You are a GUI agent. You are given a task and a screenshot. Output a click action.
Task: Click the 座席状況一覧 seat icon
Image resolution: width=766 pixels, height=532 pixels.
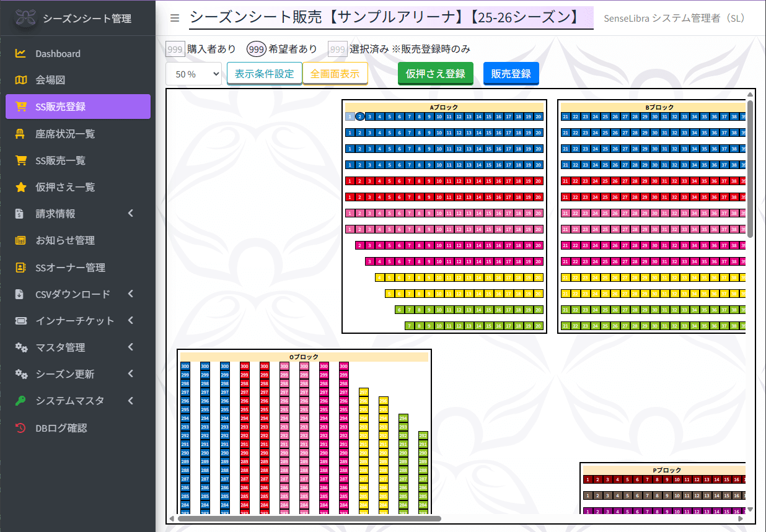(21, 134)
